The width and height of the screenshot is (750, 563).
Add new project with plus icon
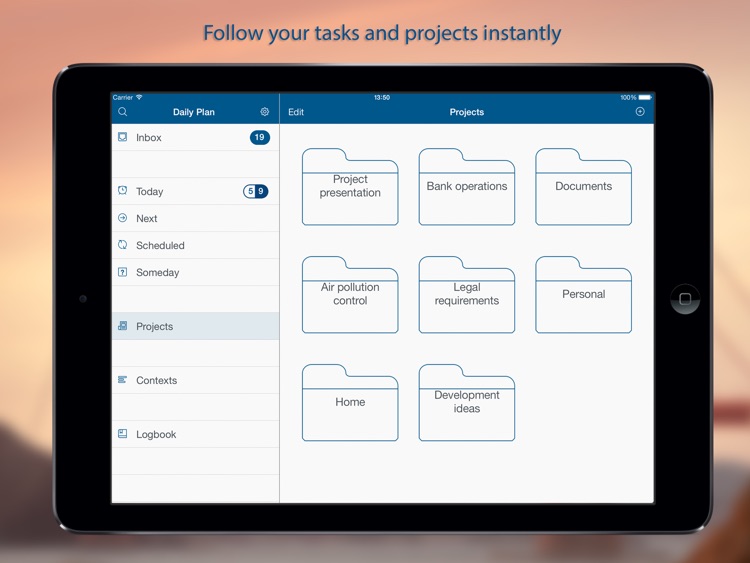click(x=640, y=111)
